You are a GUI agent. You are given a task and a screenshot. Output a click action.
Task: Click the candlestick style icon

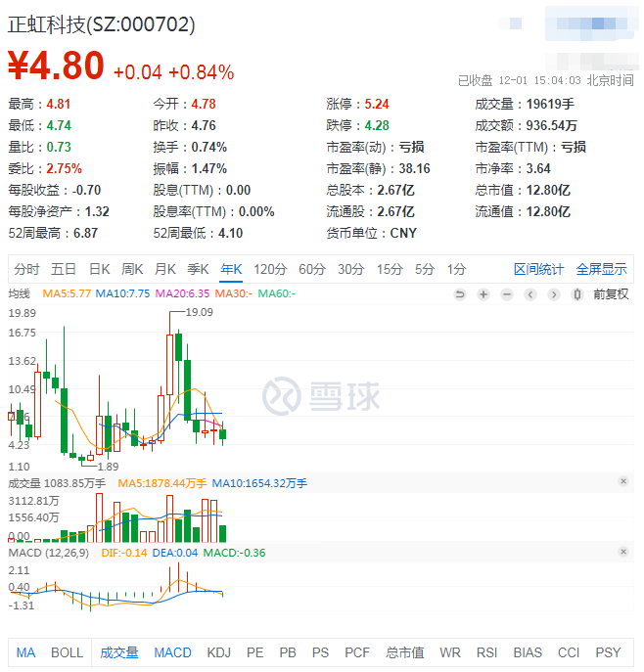tap(578, 295)
